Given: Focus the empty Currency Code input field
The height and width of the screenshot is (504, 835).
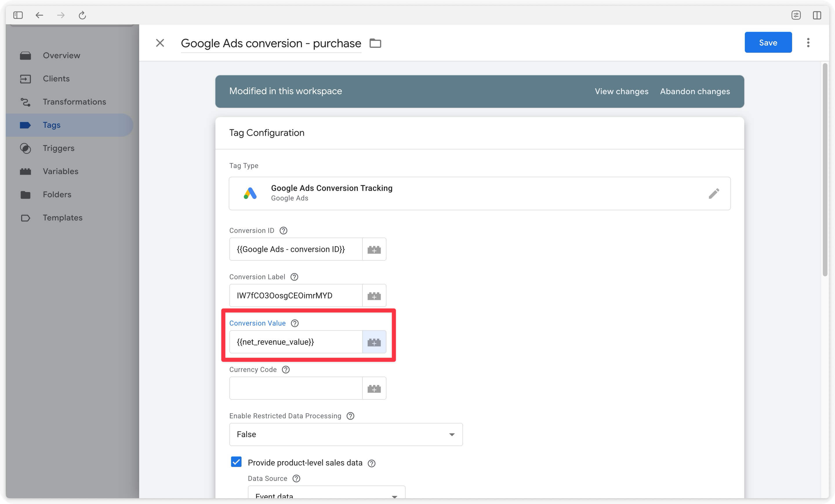Looking at the screenshot, I should click(296, 389).
